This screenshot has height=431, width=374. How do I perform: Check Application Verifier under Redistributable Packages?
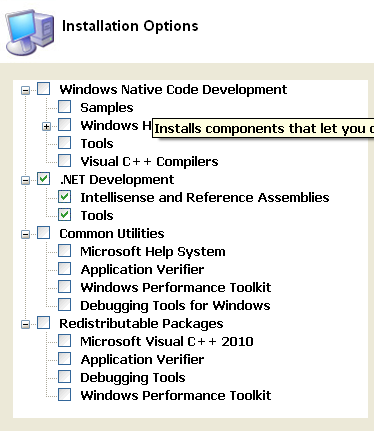pyautogui.click(x=64, y=359)
